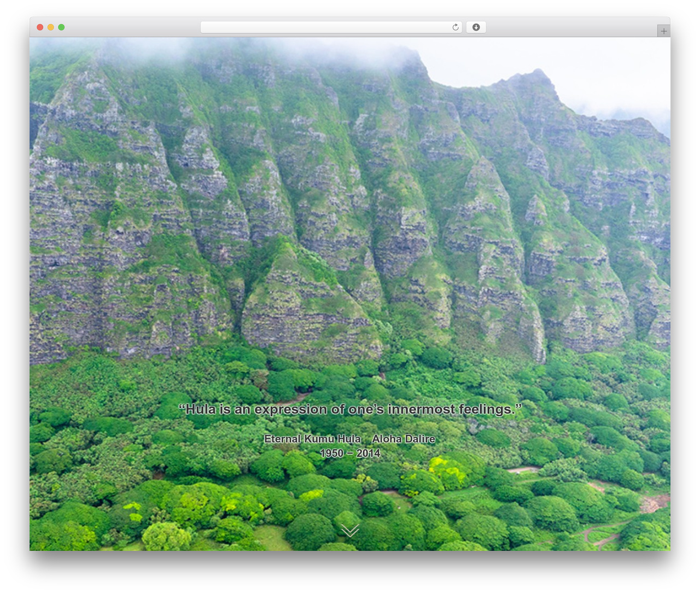
Task: Click the reload page icon
Action: [x=455, y=27]
